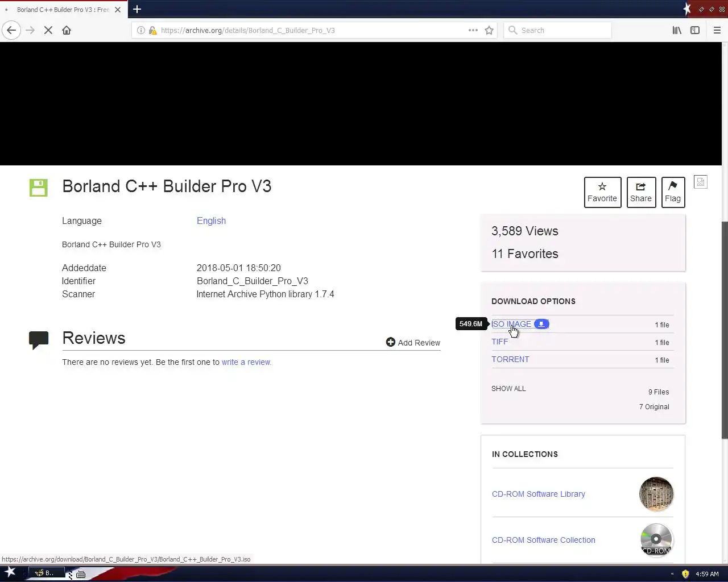Stop loading the page
Viewport: 728px width, 582px height.
pyautogui.click(x=48, y=30)
